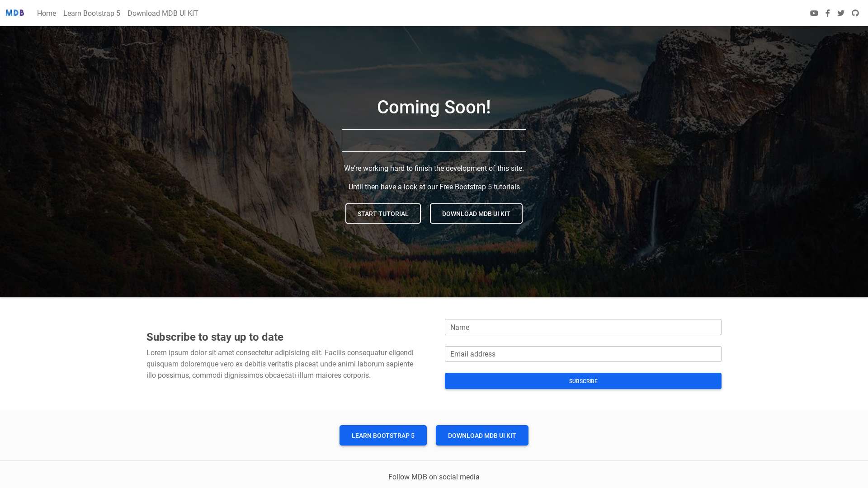868x488 pixels.
Task: Focus the Email address field
Action: tap(583, 354)
